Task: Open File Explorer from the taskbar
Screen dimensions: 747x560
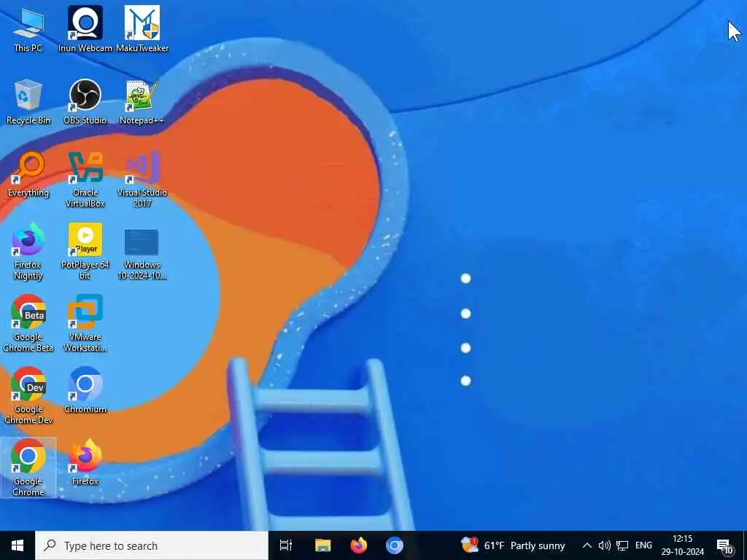Action: (322, 545)
